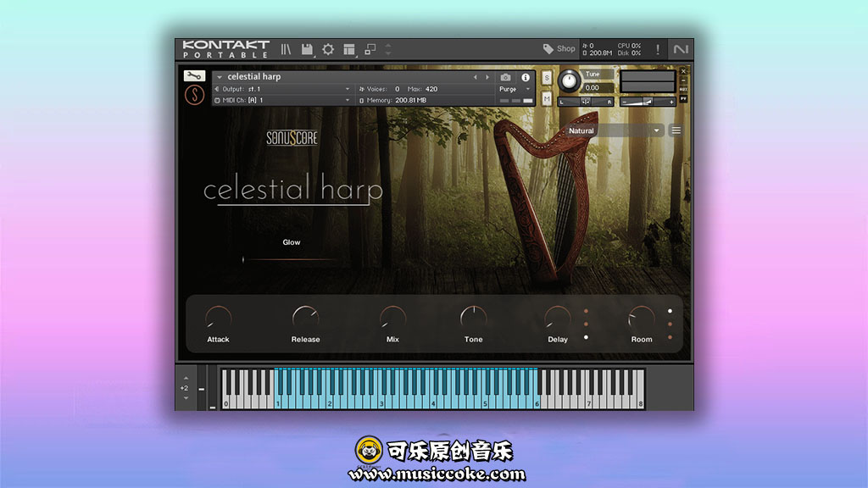Image resolution: width=868 pixels, height=488 pixels.
Task: Select previous instrument left arrow
Action: coord(475,77)
